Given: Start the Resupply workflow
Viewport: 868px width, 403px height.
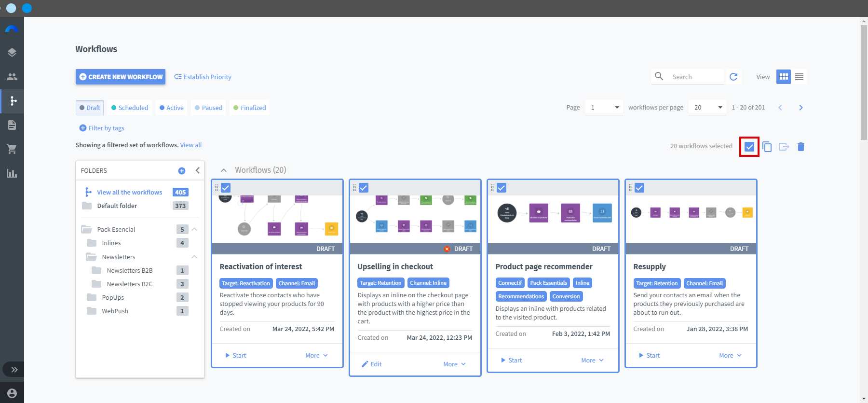Looking at the screenshot, I should tap(649, 355).
